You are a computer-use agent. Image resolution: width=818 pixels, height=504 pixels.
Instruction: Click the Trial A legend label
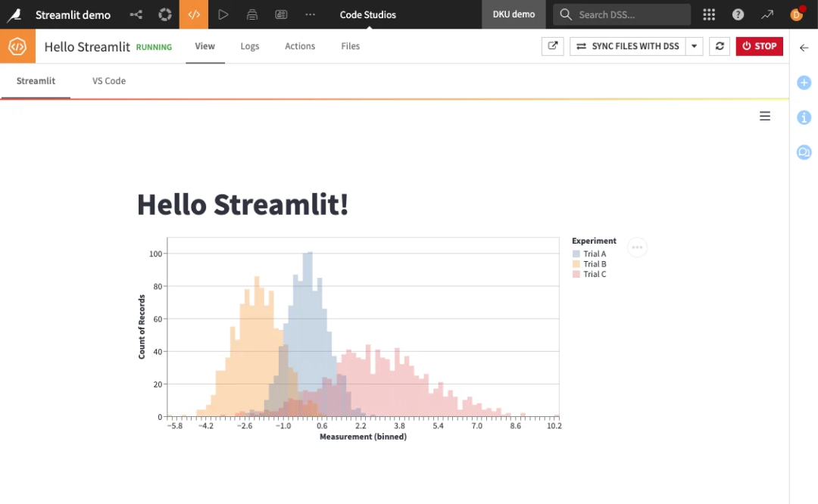tap(595, 254)
